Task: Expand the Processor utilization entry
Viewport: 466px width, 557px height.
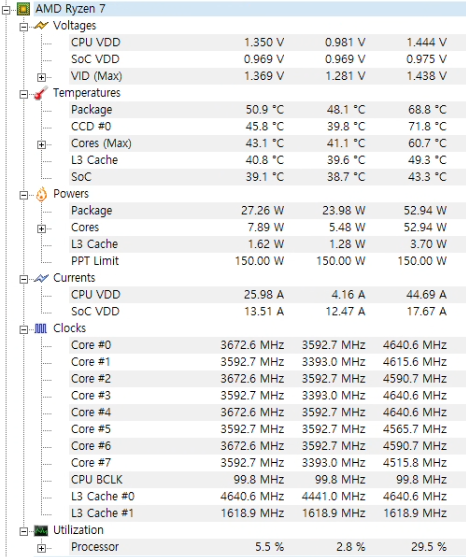Action: 42,548
